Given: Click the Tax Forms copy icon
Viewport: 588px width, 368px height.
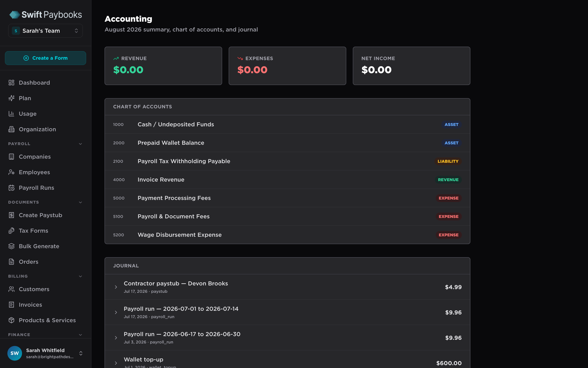Looking at the screenshot, I should (11, 231).
